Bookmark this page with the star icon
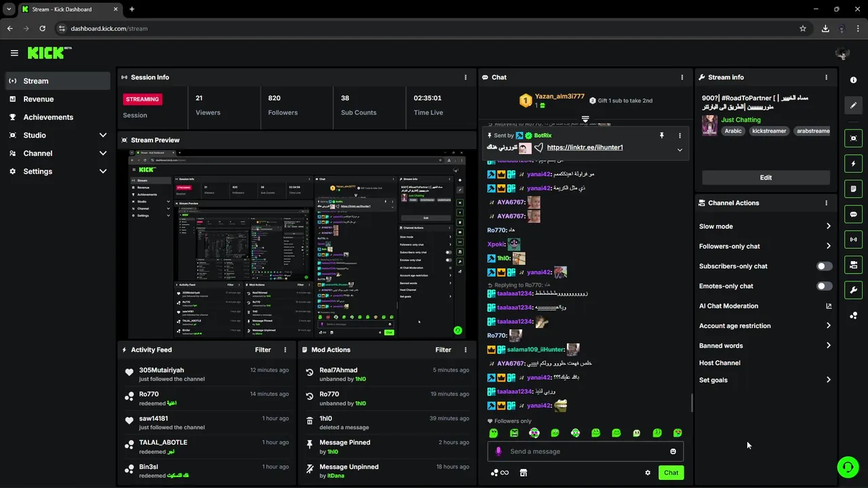868x488 pixels. (803, 28)
